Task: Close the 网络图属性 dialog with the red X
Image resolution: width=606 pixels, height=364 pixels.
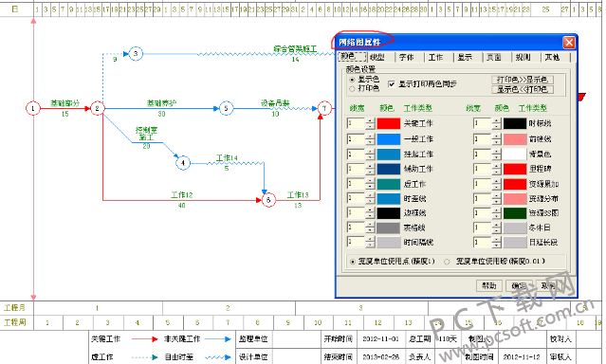Action: (x=569, y=42)
